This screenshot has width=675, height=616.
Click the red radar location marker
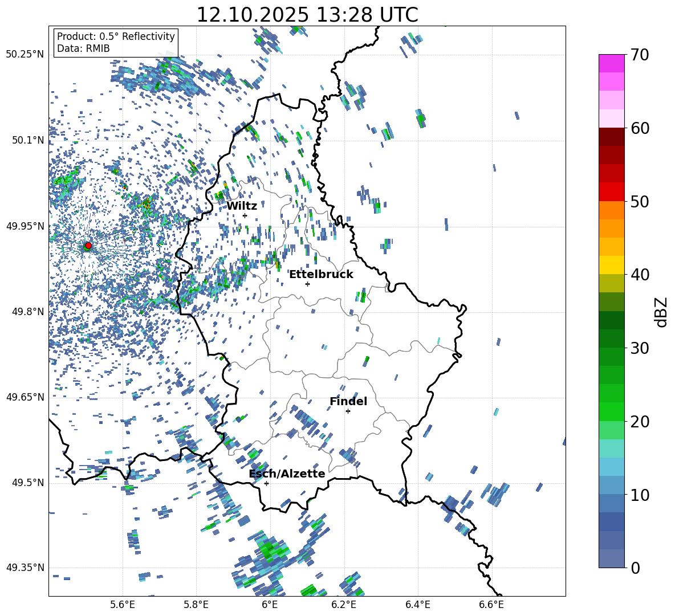(88, 246)
